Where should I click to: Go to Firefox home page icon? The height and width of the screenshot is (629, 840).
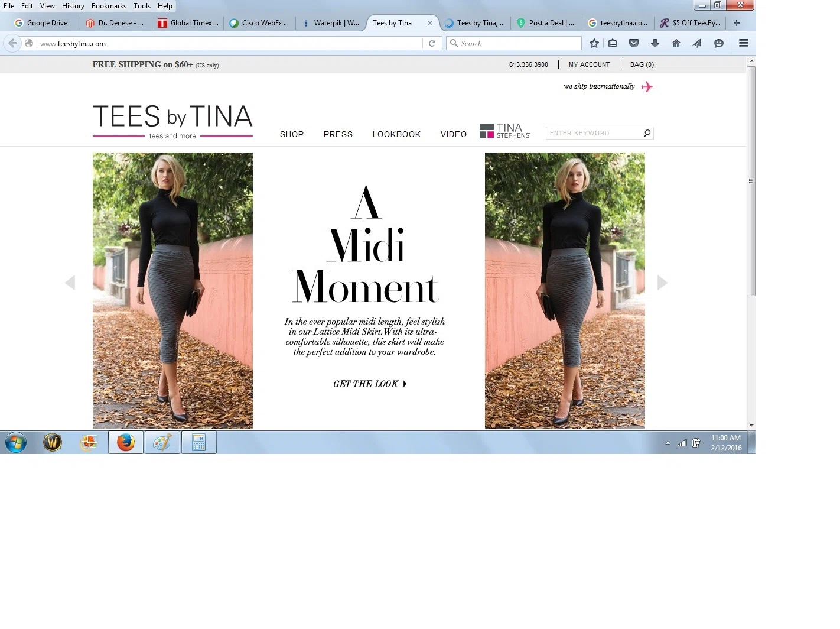(676, 43)
